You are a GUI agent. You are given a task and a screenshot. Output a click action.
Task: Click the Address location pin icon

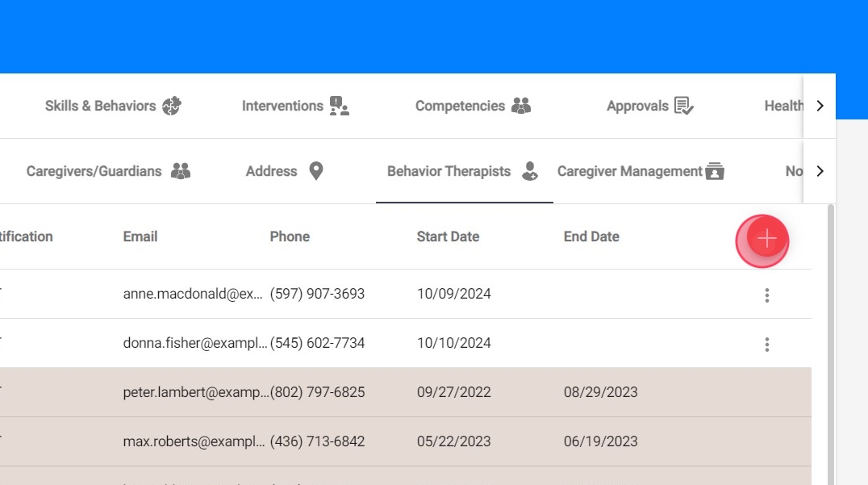click(x=316, y=171)
